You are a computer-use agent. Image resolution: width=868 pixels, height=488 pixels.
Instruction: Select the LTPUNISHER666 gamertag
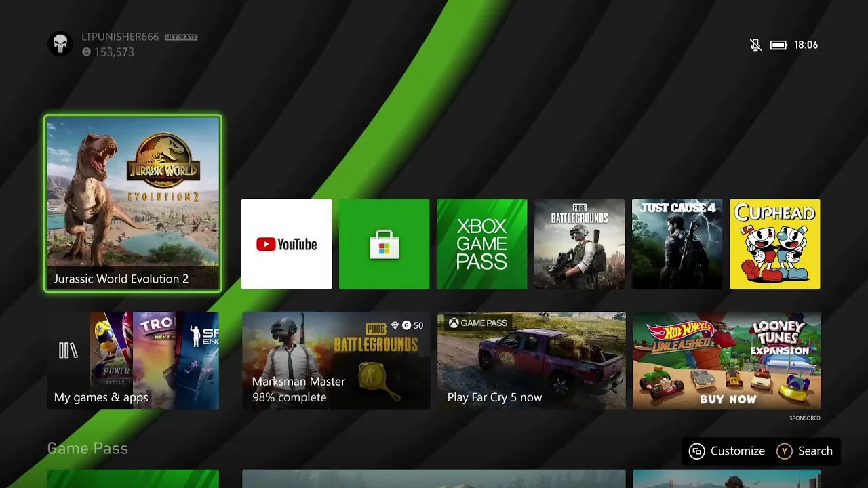[120, 37]
